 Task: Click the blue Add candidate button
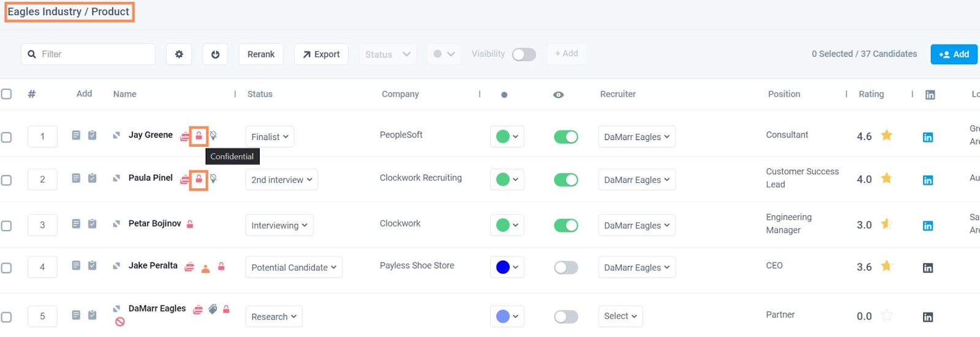[954, 54]
